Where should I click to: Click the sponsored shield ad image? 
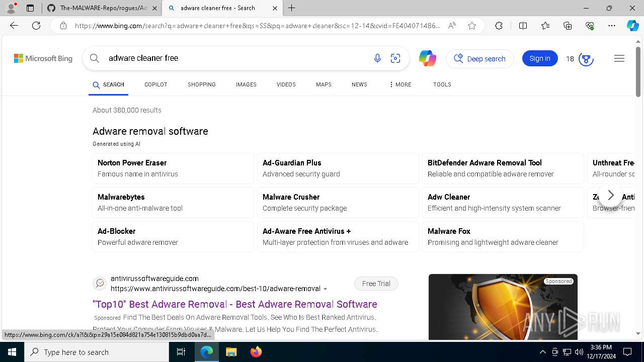coord(503,307)
